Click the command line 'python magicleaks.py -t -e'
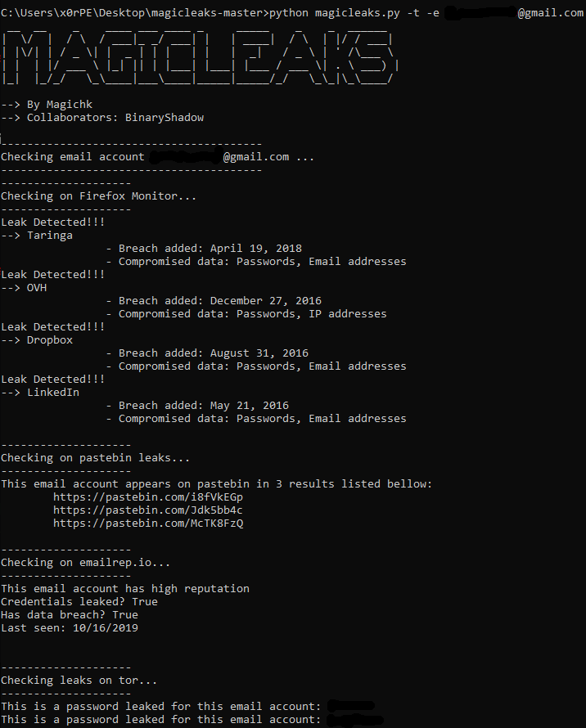This screenshot has width=586, height=728. (x=354, y=13)
